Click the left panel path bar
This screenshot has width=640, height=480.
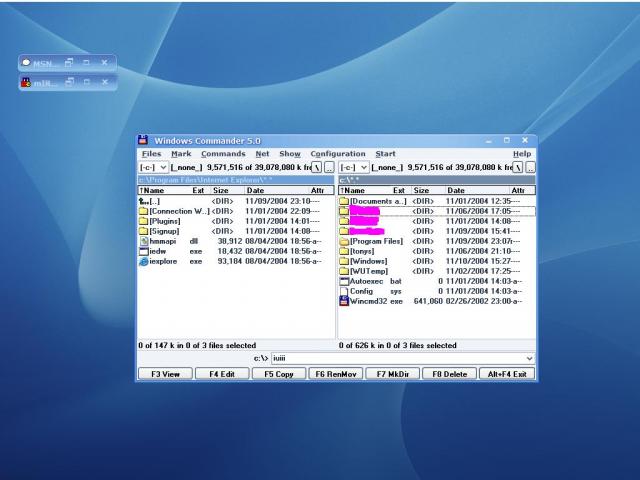(x=236, y=180)
